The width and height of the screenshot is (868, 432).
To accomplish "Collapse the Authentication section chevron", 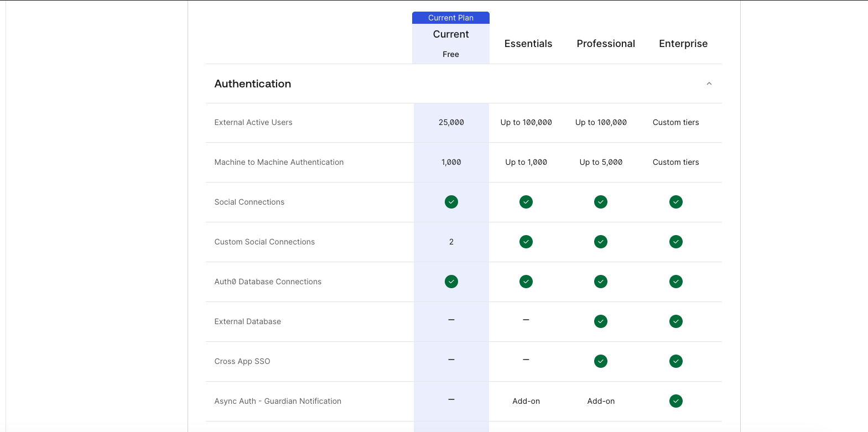I will [709, 84].
